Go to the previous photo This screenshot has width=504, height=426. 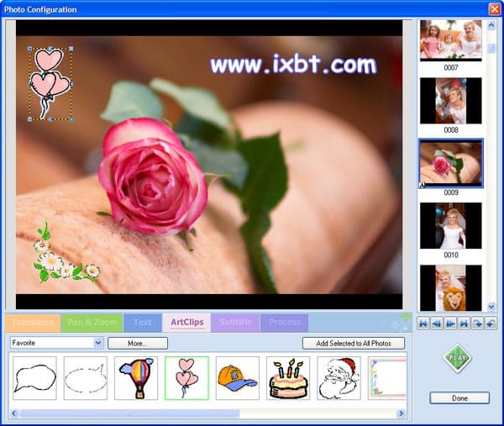point(437,323)
